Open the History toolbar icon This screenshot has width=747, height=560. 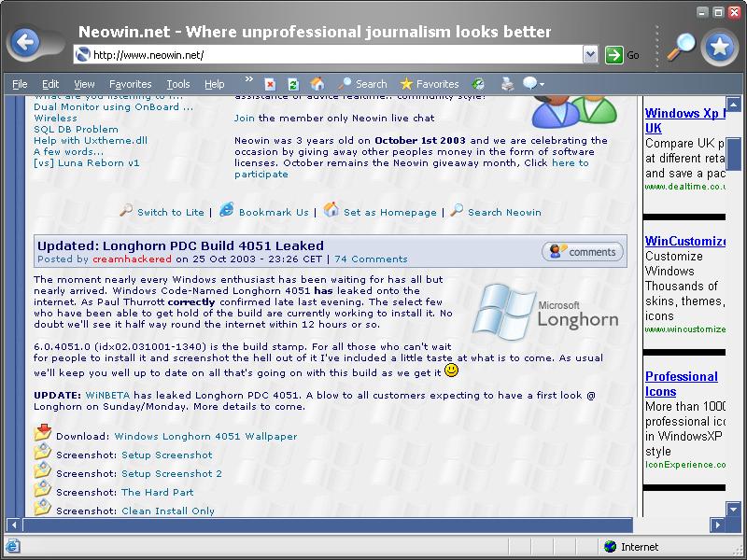click(x=478, y=84)
